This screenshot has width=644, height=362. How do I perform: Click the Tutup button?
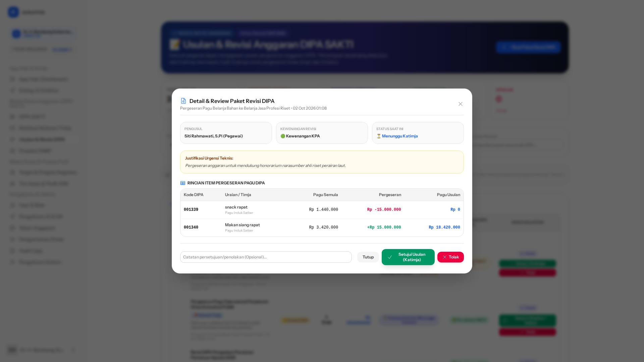[x=368, y=257]
